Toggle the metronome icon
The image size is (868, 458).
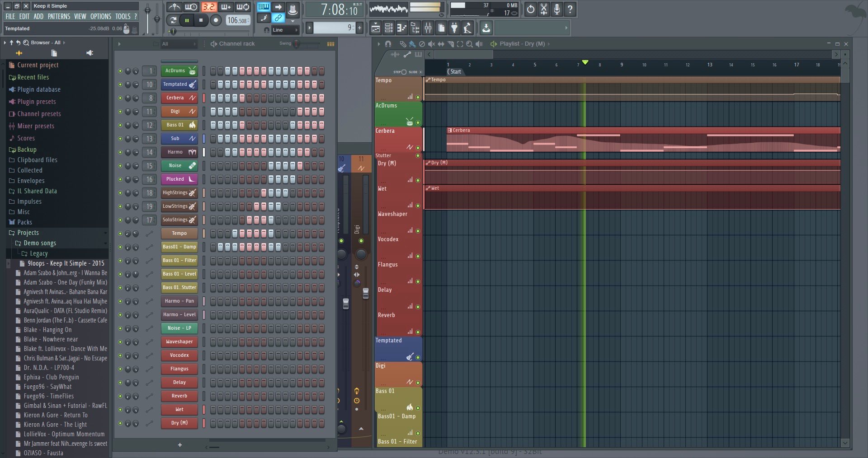[174, 7]
